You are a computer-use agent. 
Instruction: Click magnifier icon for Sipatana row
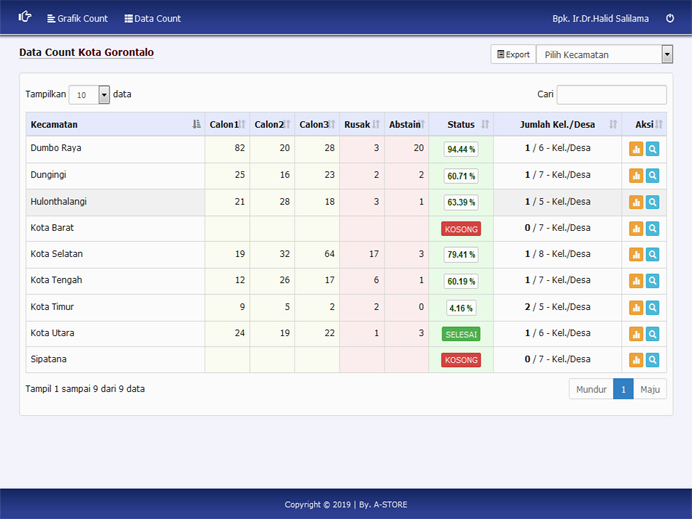pos(653,360)
